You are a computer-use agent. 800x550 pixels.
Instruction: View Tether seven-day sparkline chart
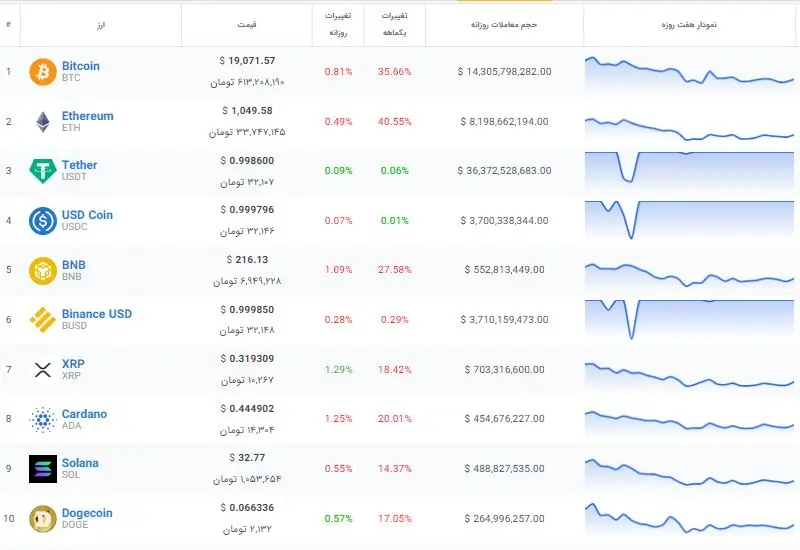[x=691, y=171]
